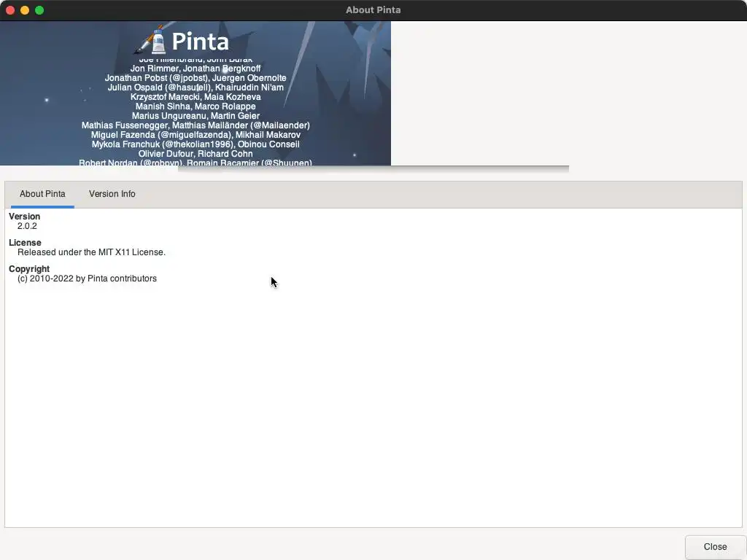Click the Close button
The image size is (747, 560).
pos(715,547)
